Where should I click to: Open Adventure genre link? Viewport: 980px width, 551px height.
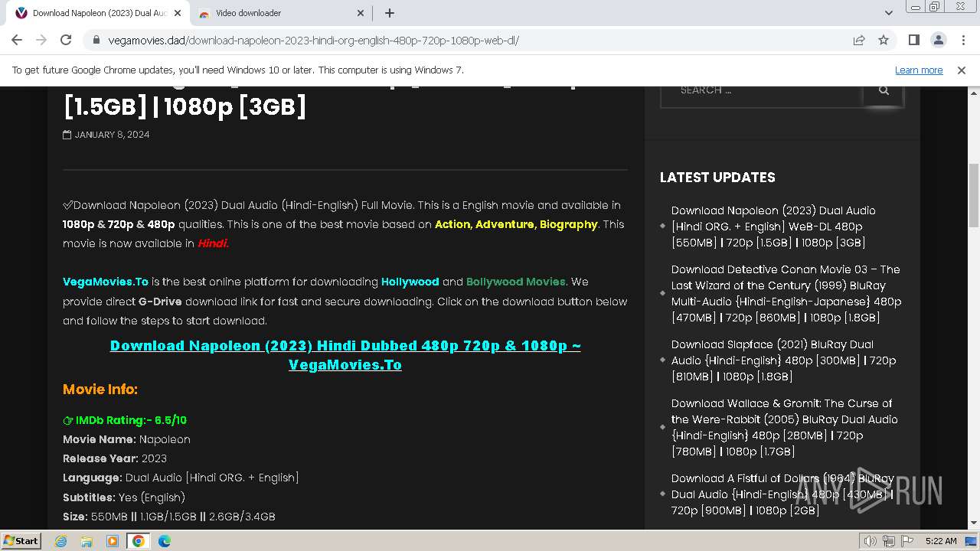505,224
